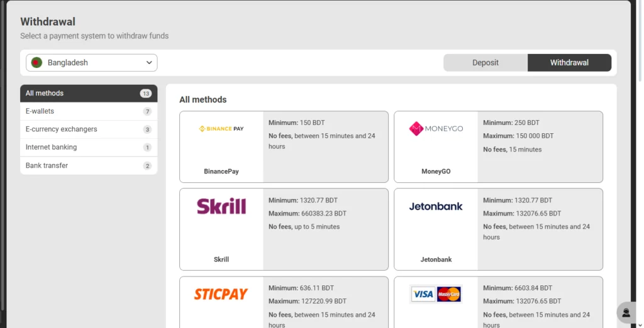Screen dimensions: 644x328
Task: Click the Bank transfer 2 badge
Action: pos(147,166)
